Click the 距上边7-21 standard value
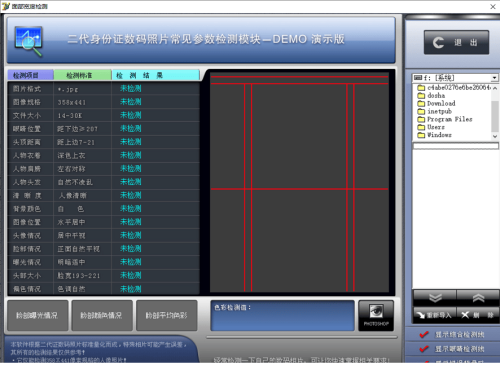 tap(76, 142)
